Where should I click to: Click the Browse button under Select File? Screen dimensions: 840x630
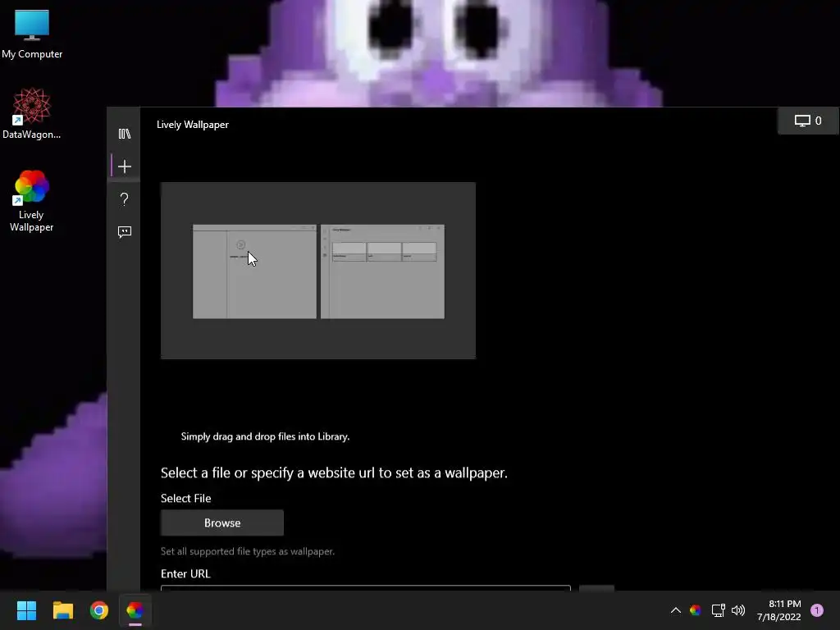tap(221, 523)
